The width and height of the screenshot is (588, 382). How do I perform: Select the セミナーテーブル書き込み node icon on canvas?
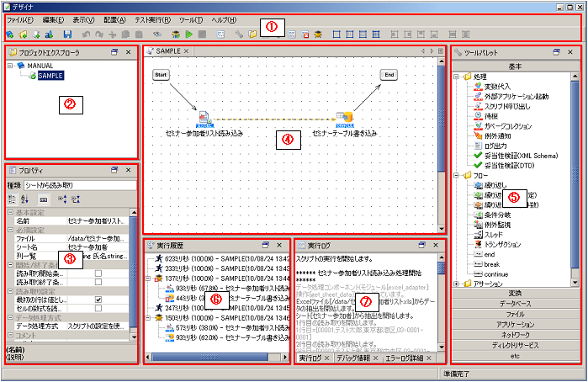[x=344, y=118]
